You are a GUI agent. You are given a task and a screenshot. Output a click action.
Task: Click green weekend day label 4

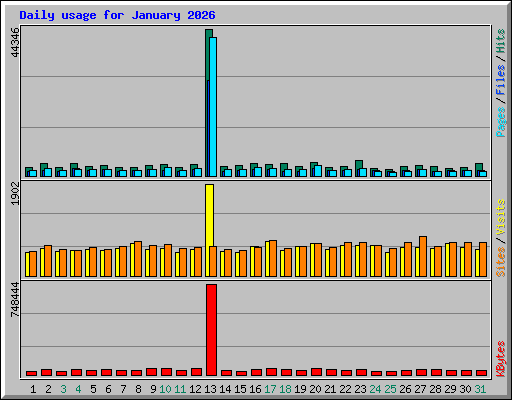tap(78, 389)
